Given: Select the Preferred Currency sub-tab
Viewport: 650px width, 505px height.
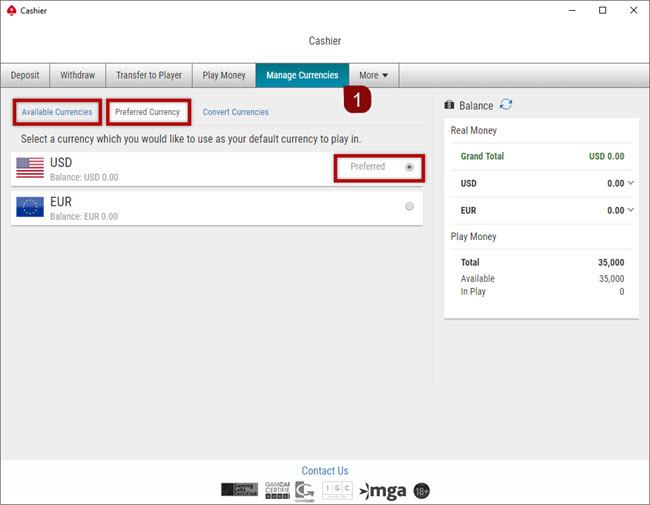Looking at the screenshot, I should (x=147, y=112).
